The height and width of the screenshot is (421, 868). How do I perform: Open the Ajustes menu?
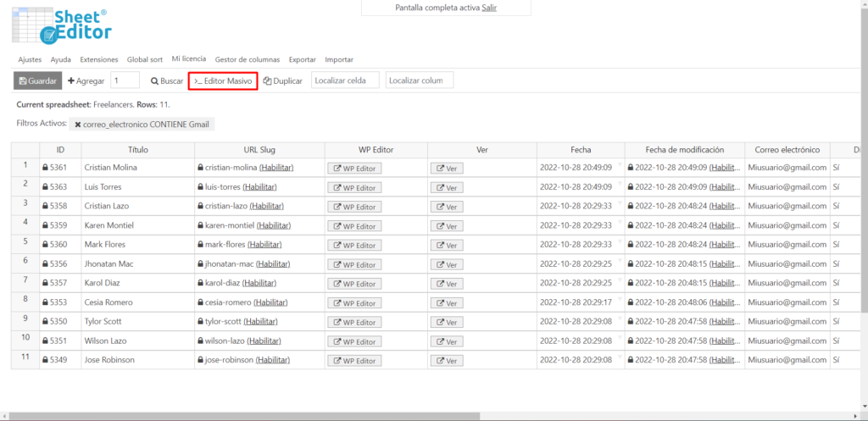(x=30, y=59)
